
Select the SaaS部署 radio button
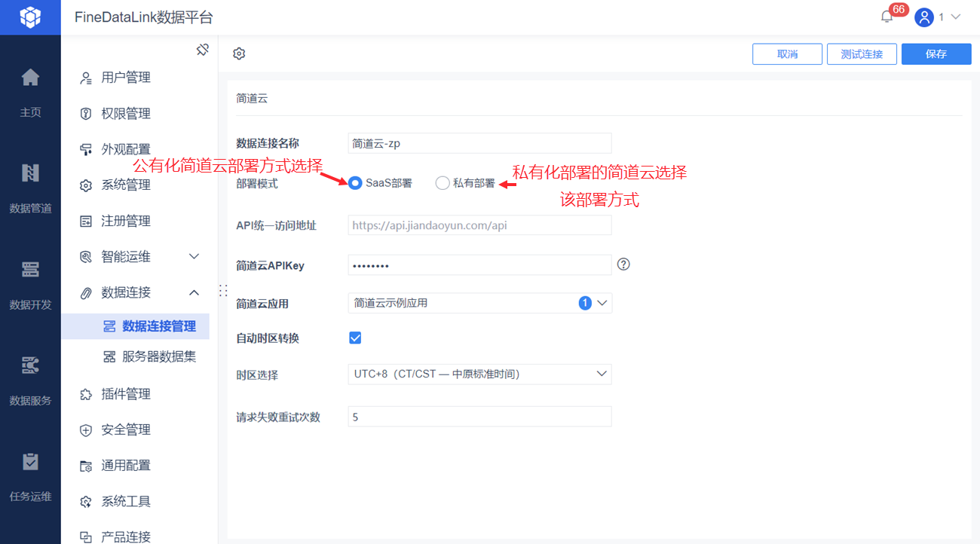point(355,183)
